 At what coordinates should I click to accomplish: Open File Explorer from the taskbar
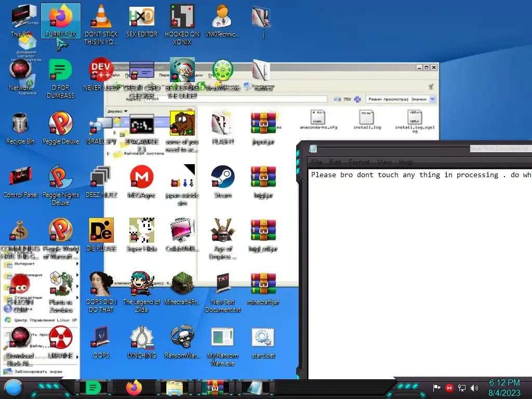[x=175, y=388]
